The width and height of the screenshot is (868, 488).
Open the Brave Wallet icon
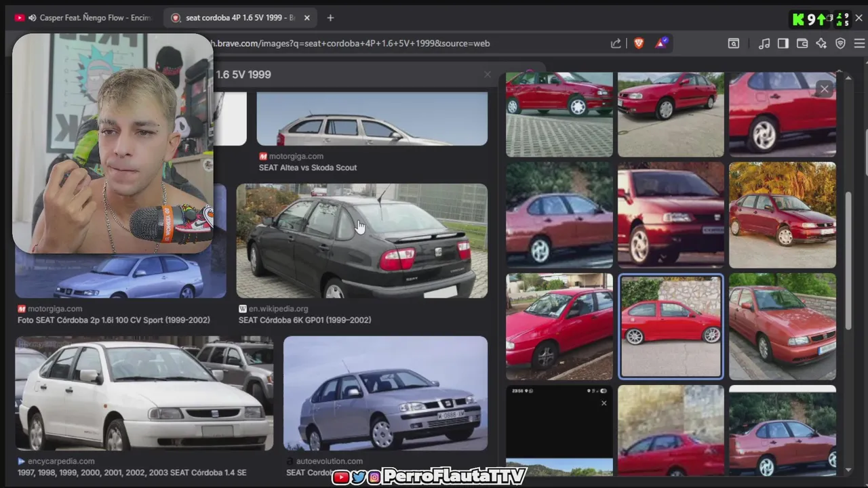802,43
